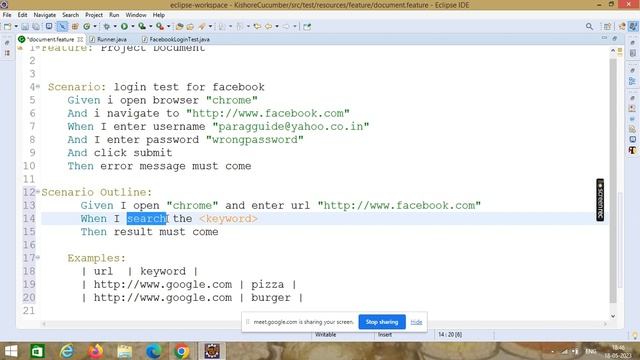Open the Task List view in right sidebar

click(633, 53)
